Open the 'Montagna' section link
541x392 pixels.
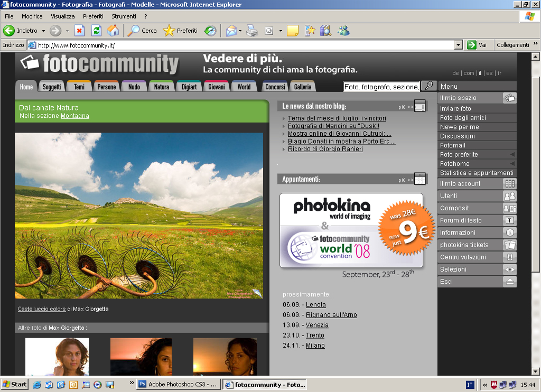click(75, 116)
